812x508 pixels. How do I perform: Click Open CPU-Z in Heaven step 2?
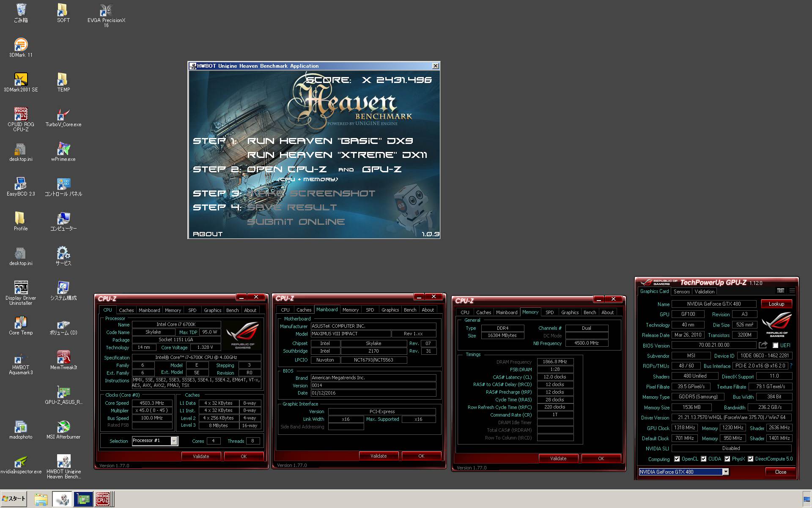click(287, 169)
